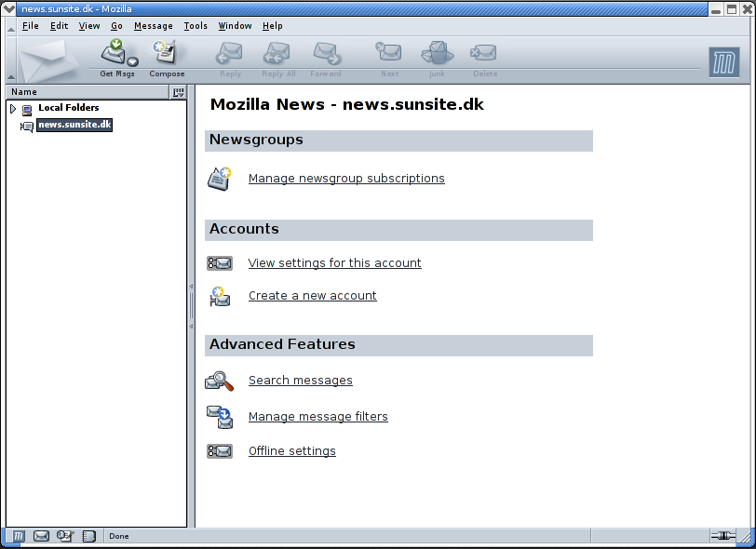Open Address Book from the status bar icon
The height and width of the screenshot is (549, 756).
[x=89, y=536]
